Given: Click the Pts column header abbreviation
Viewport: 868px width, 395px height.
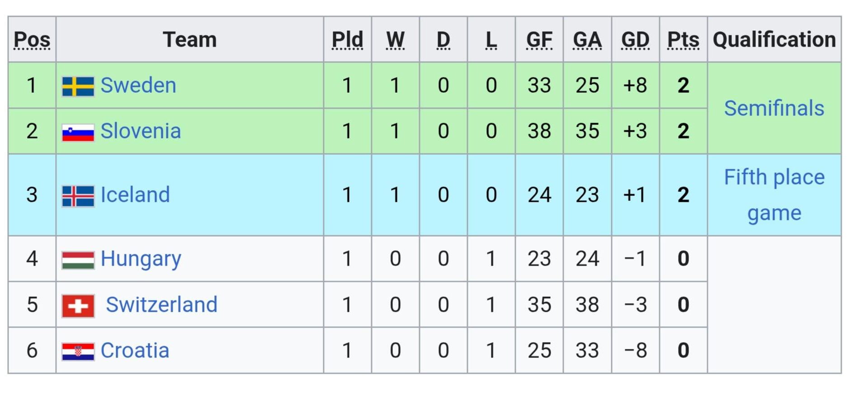Looking at the screenshot, I should (683, 40).
